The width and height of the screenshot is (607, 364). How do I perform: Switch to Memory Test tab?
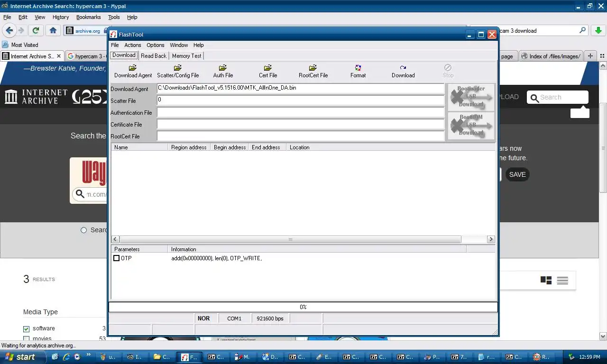pyautogui.click(x=187, y=56)
